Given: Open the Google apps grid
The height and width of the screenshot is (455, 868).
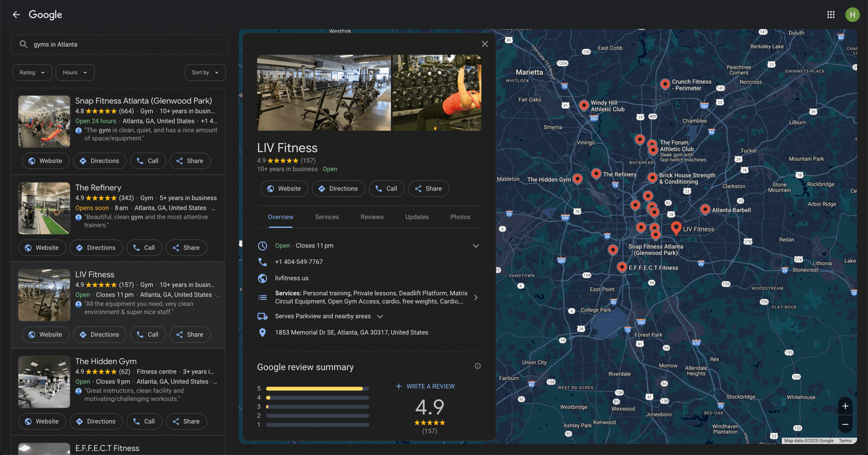Looking at the screenshot, I should pyautogui.click(x=831, y=15).
